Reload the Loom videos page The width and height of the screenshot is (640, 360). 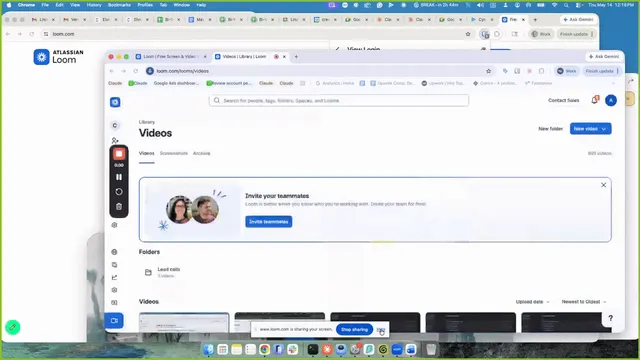[136, 71]
